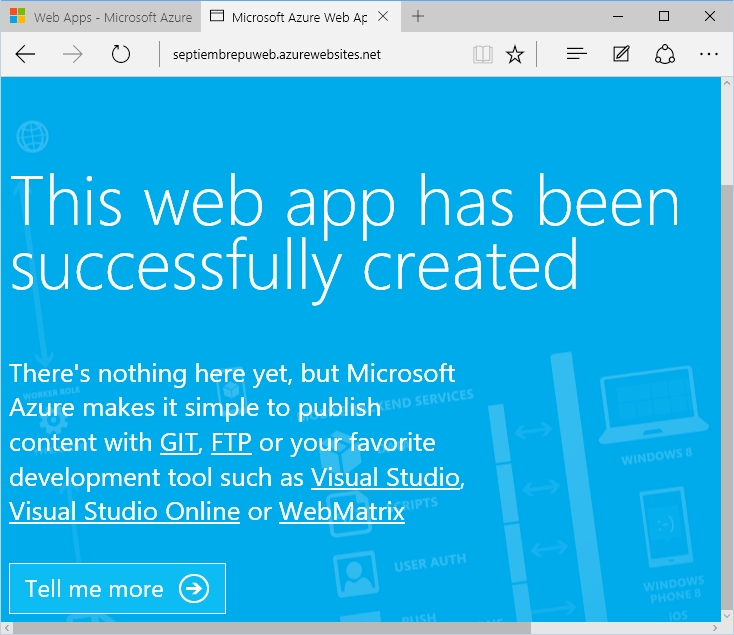Add page to favorites using star icon
The height and width of the screenshot is (635, 734).
(x=515, y=55)
